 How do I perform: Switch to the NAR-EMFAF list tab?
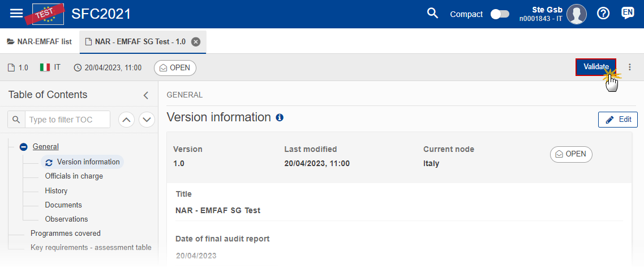(x=40, y=41)
